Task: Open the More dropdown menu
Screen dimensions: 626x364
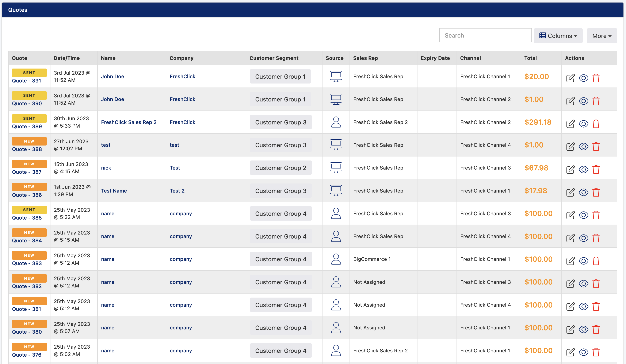Action: pyautogui.click(x=602, y=36)
